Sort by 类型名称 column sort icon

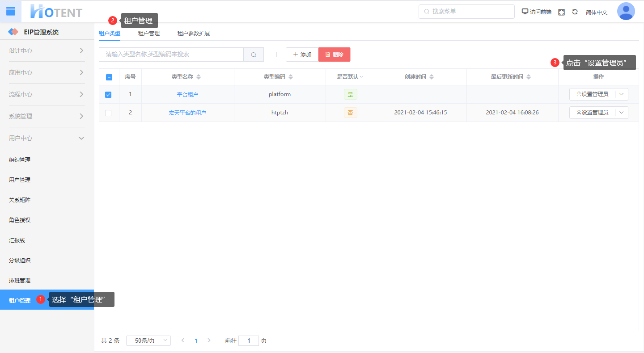(199, 77)
